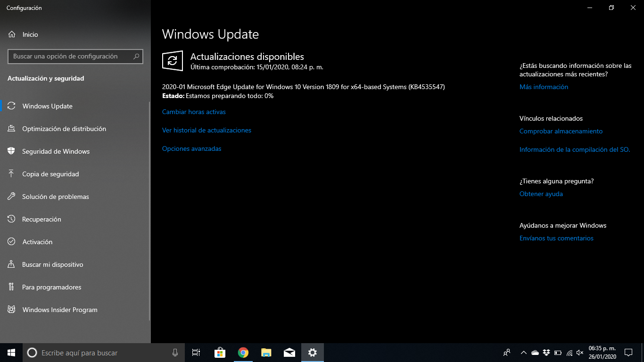
Task: Click the Windows Insider Program cat icon
Action: click(x=12, y=310)
